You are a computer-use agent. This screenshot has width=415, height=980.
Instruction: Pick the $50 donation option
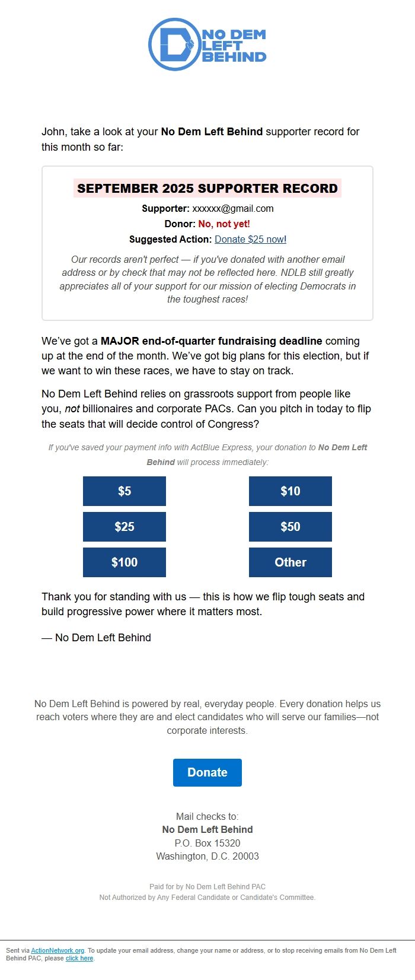(290, 527)
